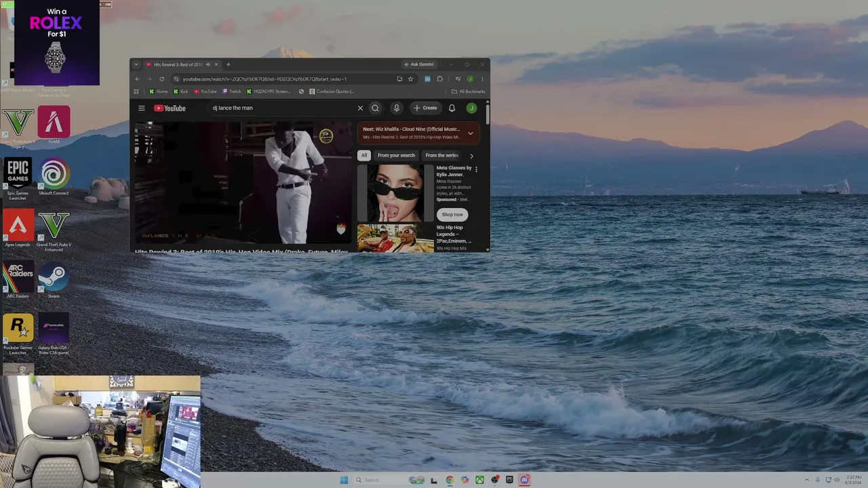Open the Twitch bookmark
Viewport: 868px width, 488px height.
click(232, 91)
